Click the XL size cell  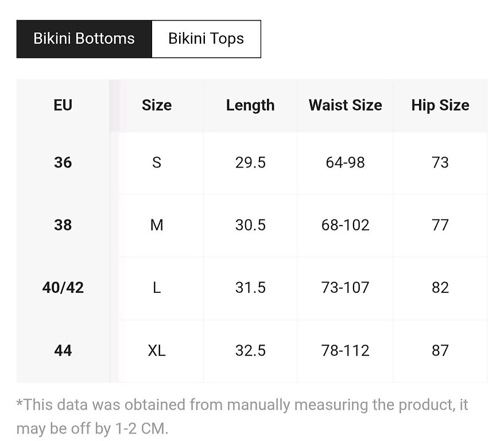coord(157,350)
